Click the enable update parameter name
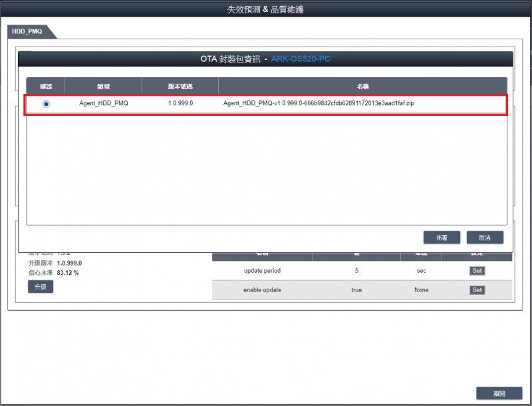 click(x=263, y=290)
